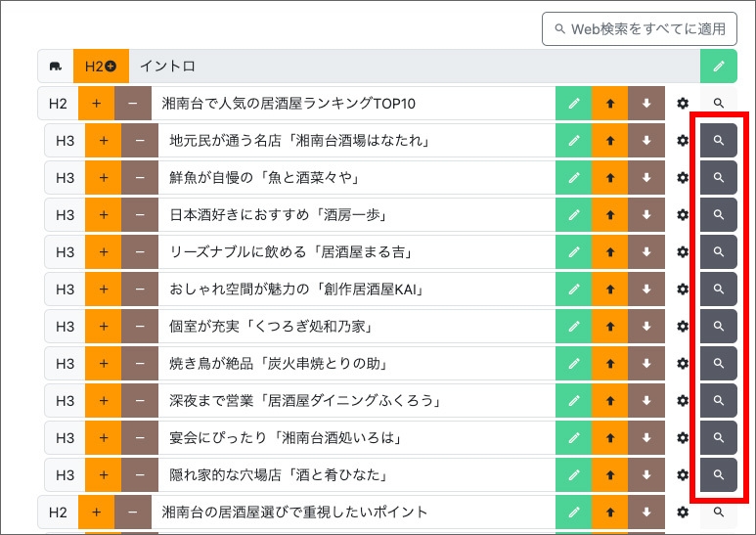Move 居酒屋まる吉 heading down with arrow
This screenshot has height=535, width=756.
click(645, 252)
